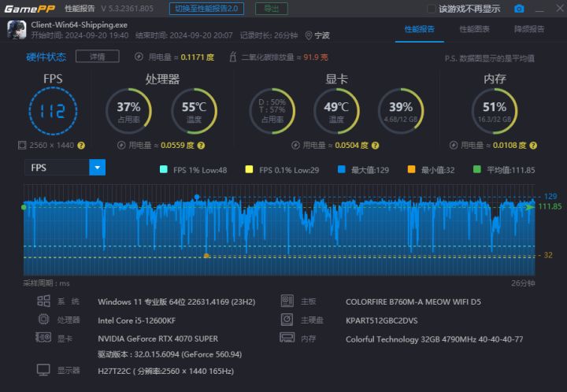Click the resolution icon before 2560 × 1440
The width and height of the screenshot is (567, 392).
[x=22, y=146]
